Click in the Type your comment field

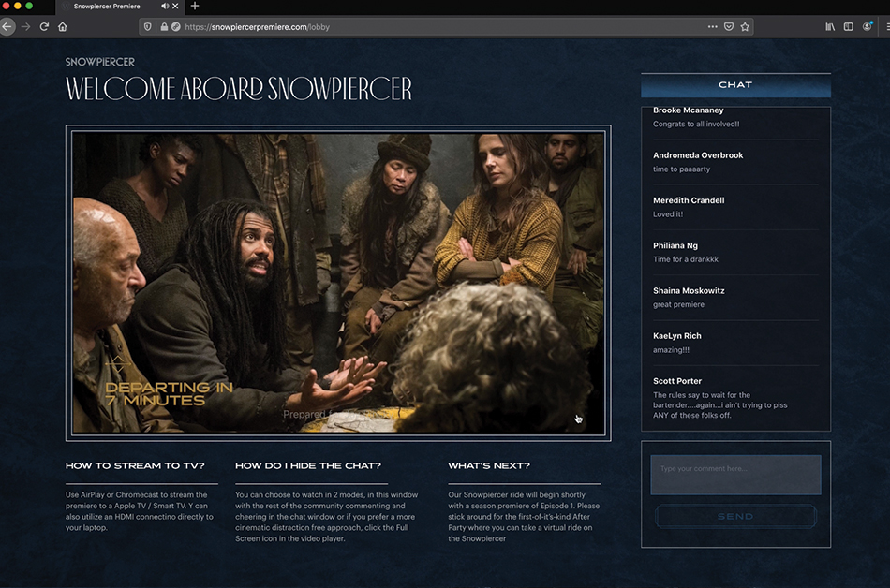pos(735,475)
